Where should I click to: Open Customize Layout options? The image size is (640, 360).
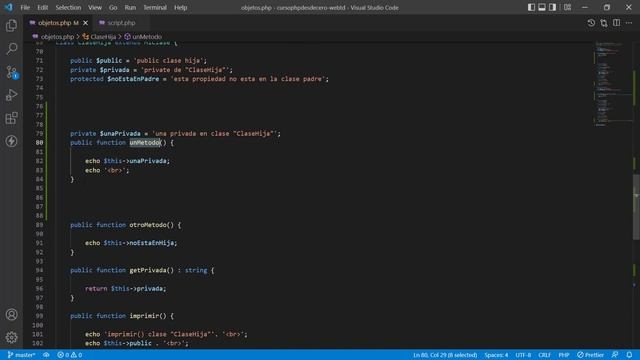coord(567,7)
